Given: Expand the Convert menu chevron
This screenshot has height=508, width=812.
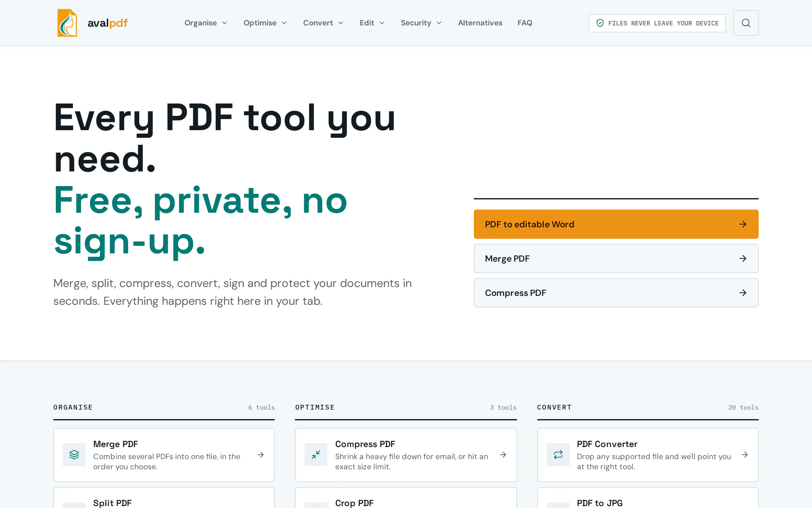Looking at the screenshot, I should tap(341, 23).
